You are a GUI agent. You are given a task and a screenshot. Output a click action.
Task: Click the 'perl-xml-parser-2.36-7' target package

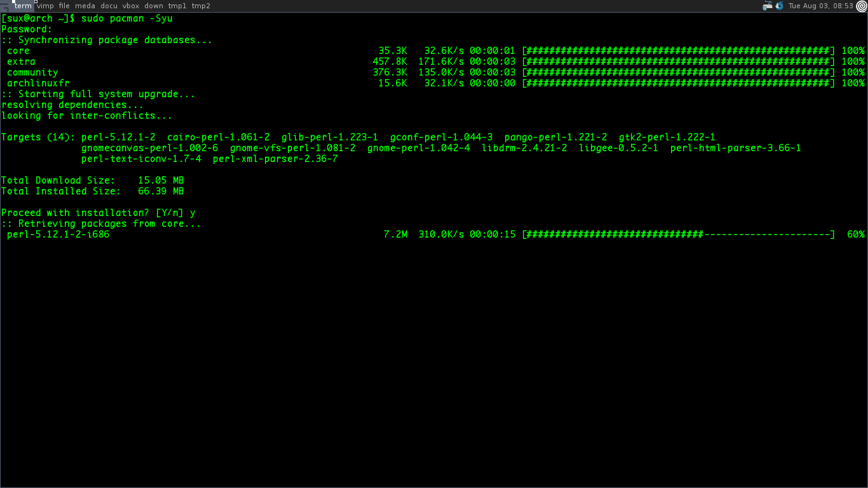pos(276,159)
